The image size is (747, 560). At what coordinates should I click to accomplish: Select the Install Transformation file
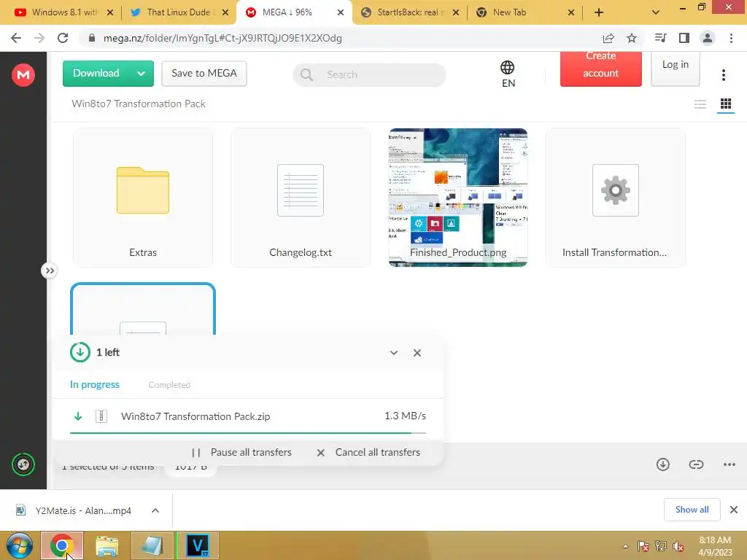pos(616,197)
